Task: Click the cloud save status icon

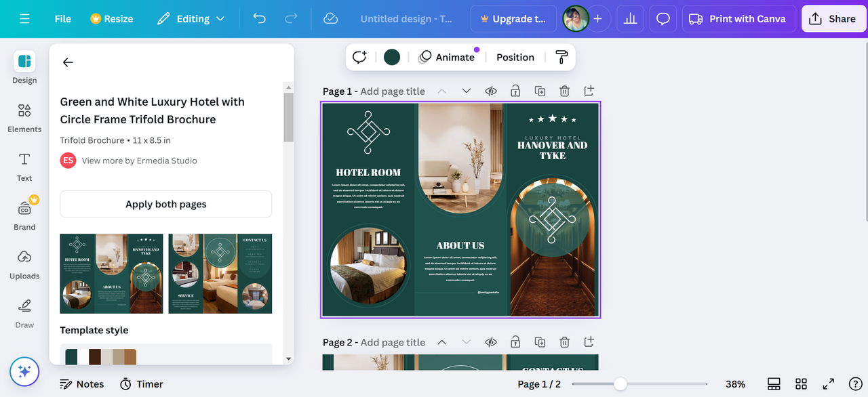Action: pyautogui.click(x=330, y=19)
